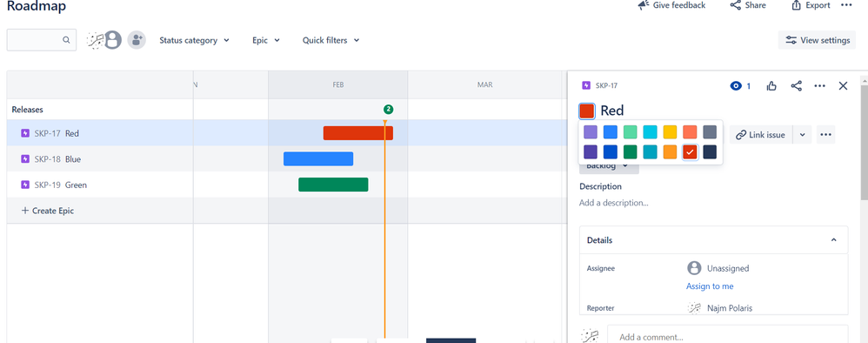
Task: Click Add a description field
Action: click(614, 203)
